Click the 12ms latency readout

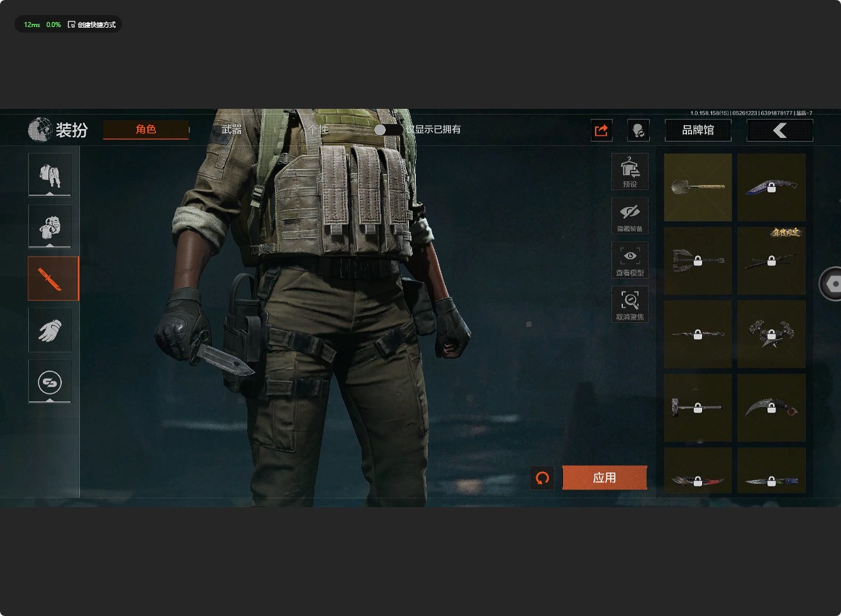(31, 25)
